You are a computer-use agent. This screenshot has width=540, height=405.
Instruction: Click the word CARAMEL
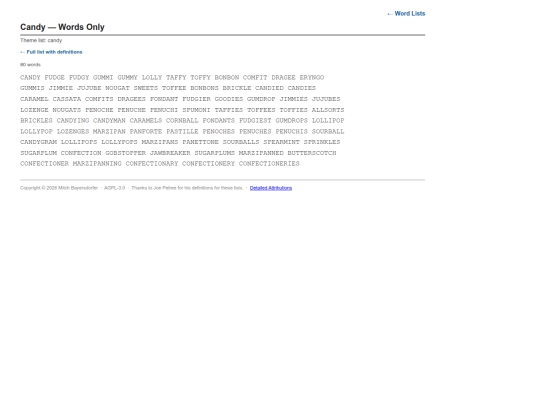pyautogui.click(x=34, y=99)
